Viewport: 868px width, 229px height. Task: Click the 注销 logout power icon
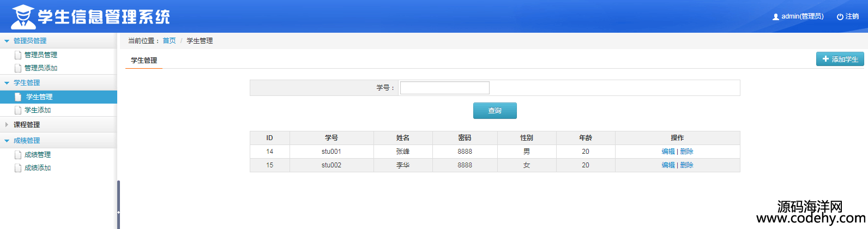click(x=840, y=17)
